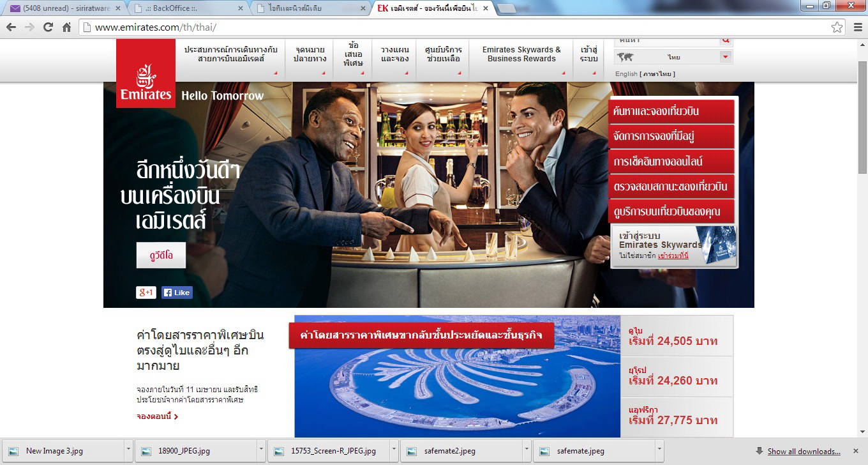
Task: Open the Chrome hamburger menu
Action: tap(857, 27)
